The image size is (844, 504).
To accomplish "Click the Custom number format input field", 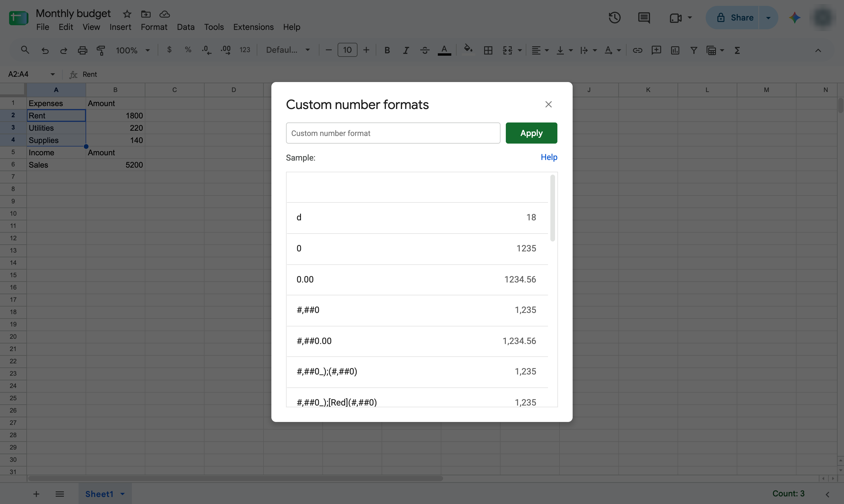I will [x=393, y=133].
